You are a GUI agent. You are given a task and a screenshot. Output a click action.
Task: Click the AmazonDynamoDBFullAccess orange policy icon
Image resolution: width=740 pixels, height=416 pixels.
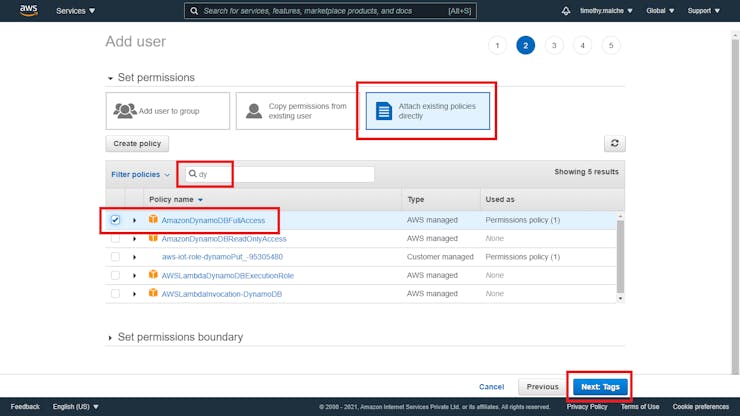pyautogui.click(x=153, y=220)
